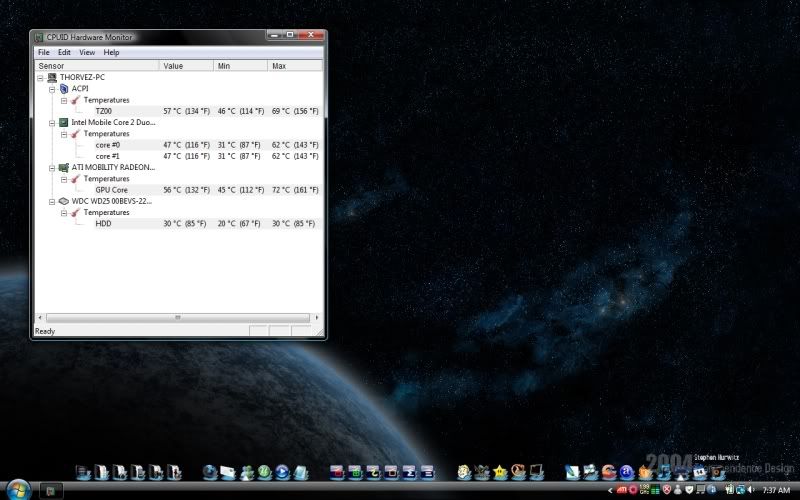Open the green messenger buddy dock icon
Viewport: 800px width, 500px height.
pyautogui.click(x=246, y=472)
